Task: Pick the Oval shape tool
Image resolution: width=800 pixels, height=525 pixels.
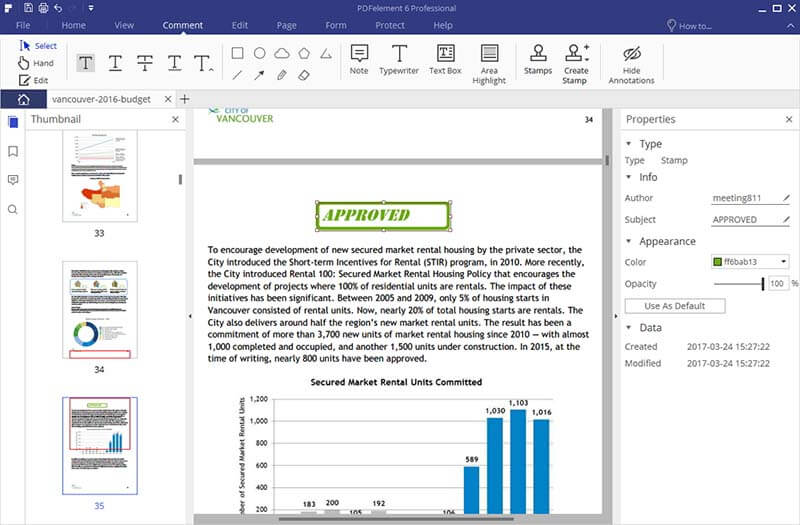Action: click(x=260, y=53)
